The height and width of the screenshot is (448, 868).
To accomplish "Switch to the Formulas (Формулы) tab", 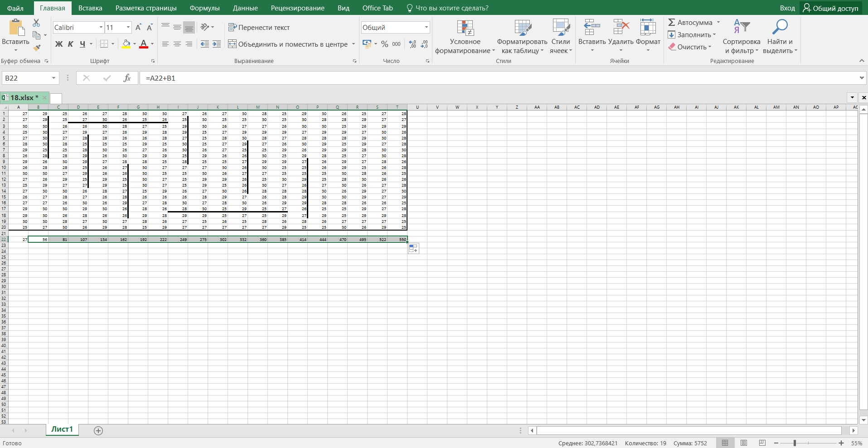I will point(204,8).
